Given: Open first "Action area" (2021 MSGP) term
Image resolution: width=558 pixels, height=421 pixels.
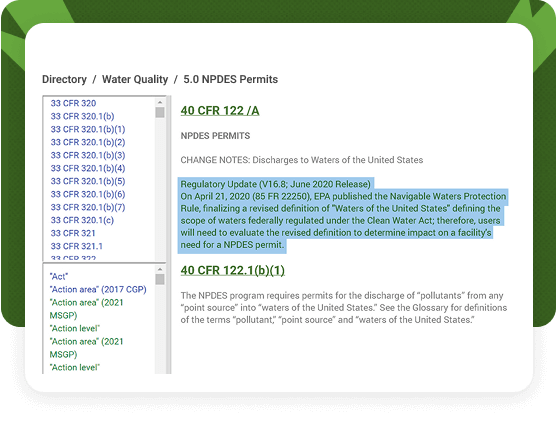Looking at the screenshot, I should 86,309.
